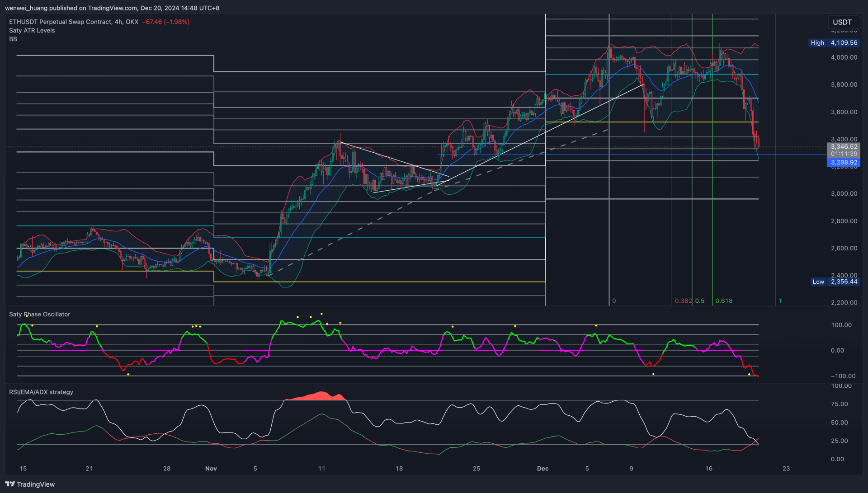Screen dimensions: 868x493
Task: Click the 50.00 level on RSI axis
Action: (x=840, y=423)
